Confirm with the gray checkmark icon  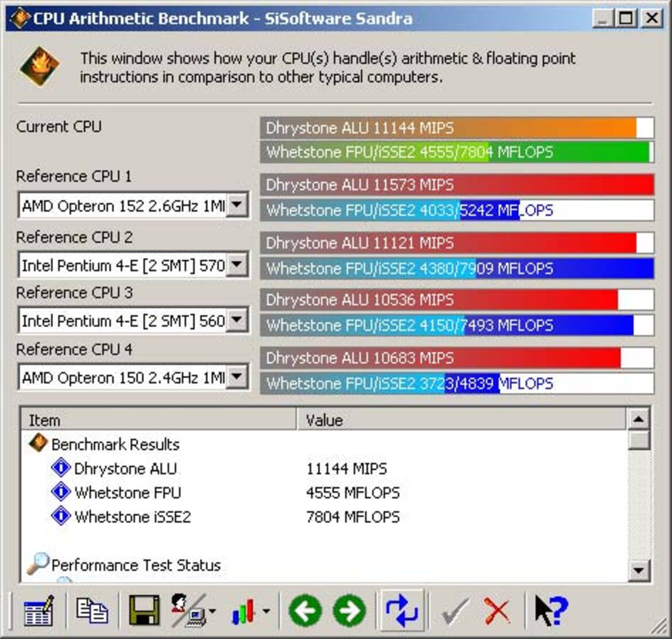click(x=455, y=611)
